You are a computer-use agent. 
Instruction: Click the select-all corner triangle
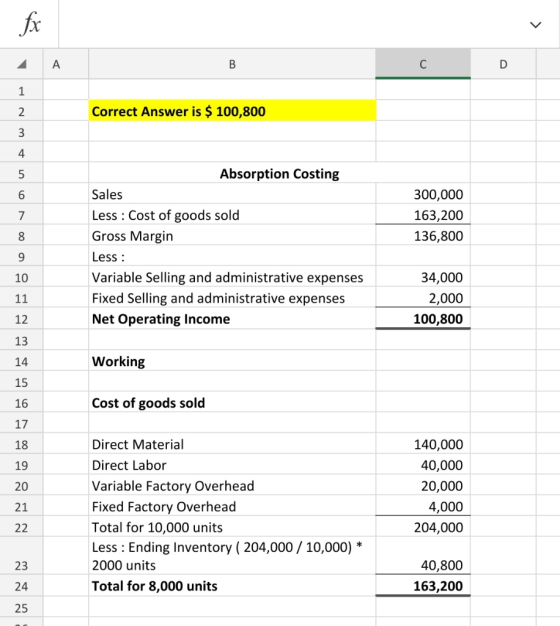pos(22,64)
